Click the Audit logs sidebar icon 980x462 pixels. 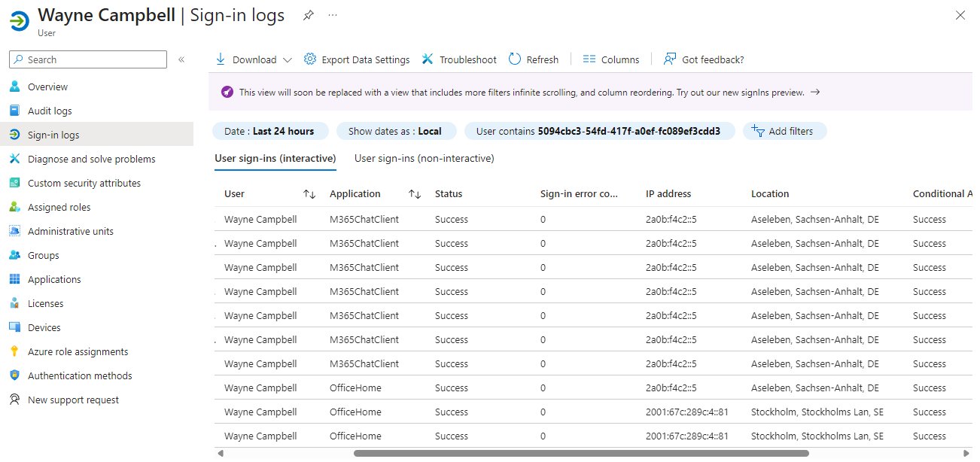[14, 111]
